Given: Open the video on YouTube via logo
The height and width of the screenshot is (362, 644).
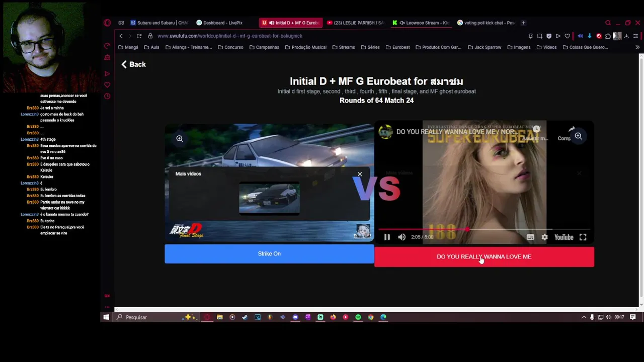Looking at the screenshot, I should coord(563,237).
